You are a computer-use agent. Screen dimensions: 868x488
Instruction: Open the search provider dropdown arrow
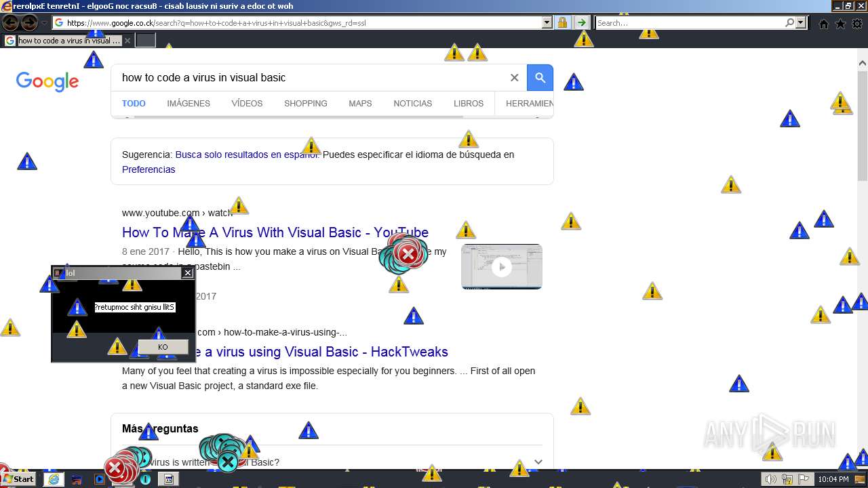pos(801,22)
